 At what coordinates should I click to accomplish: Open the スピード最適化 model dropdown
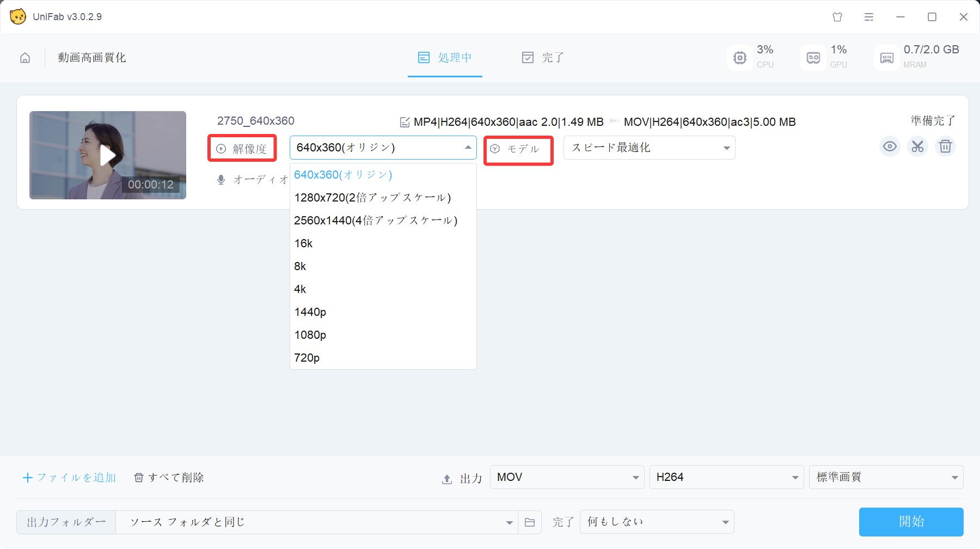[x=648, y=147]
